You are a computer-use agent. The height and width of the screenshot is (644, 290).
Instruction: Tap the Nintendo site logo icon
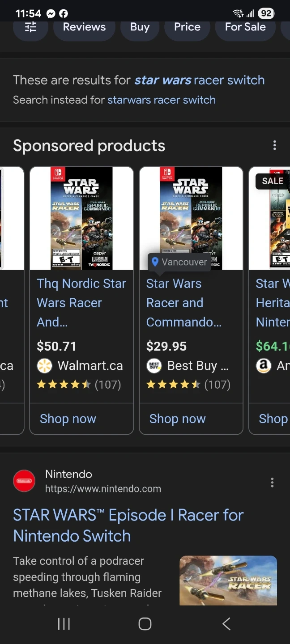click(x=24, y=481)
